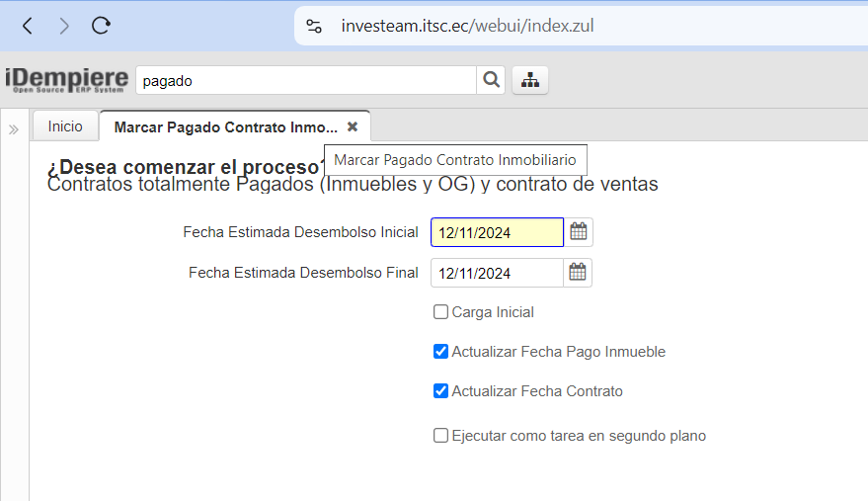Open the menu tree hierarchy icon

(530, 80)
